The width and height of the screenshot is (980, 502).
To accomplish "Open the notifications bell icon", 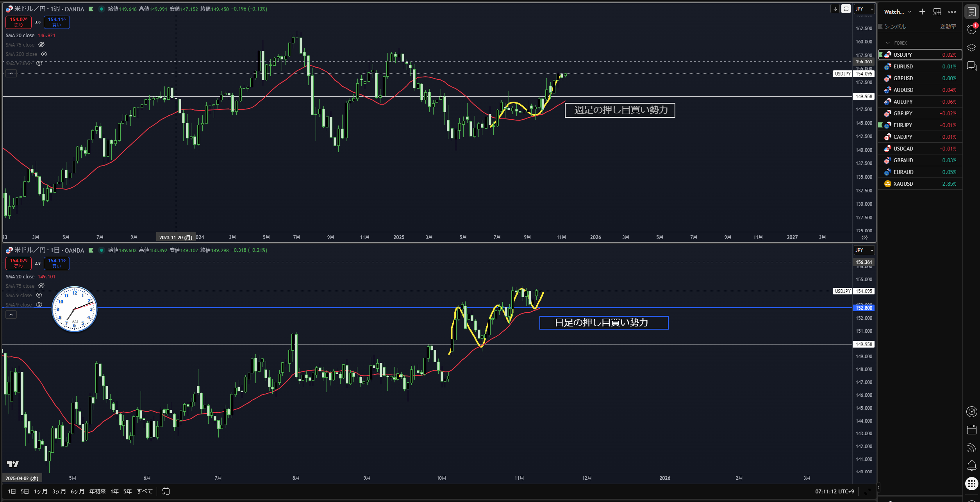I will pyautogui.click(x=971, y=465).
